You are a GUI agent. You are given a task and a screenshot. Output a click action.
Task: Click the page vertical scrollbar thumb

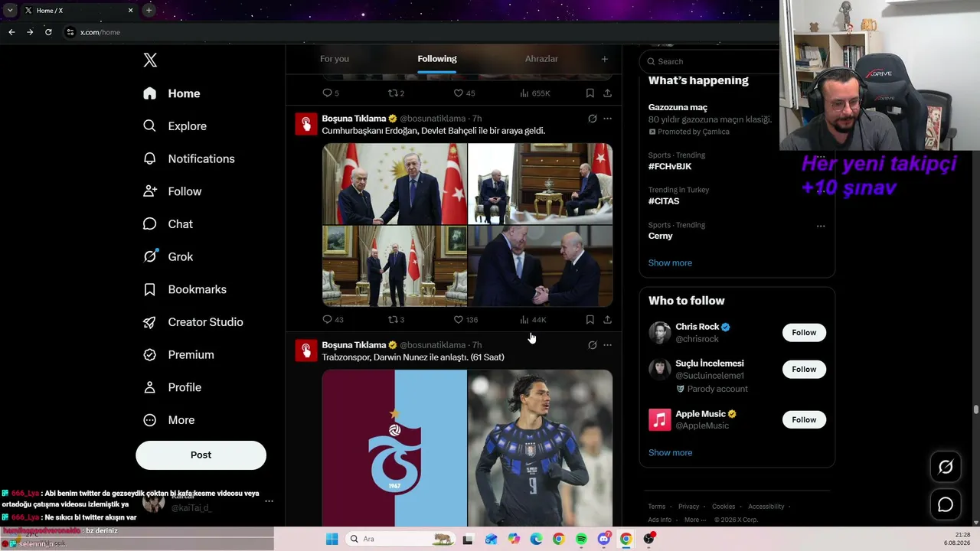(x=976, y=409)
